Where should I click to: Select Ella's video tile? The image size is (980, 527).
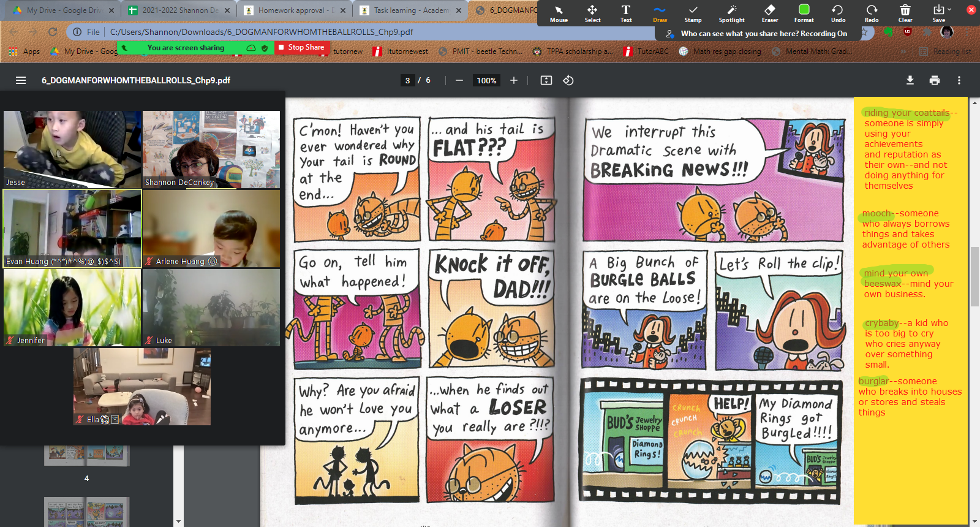[142, 387]
